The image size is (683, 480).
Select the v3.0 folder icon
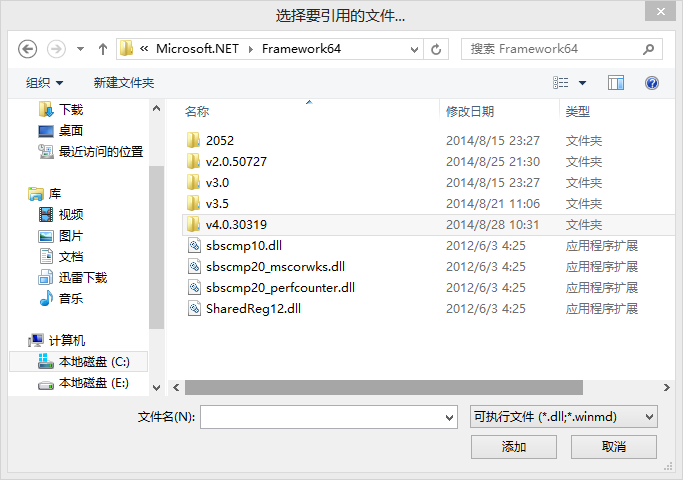[193, 182]
